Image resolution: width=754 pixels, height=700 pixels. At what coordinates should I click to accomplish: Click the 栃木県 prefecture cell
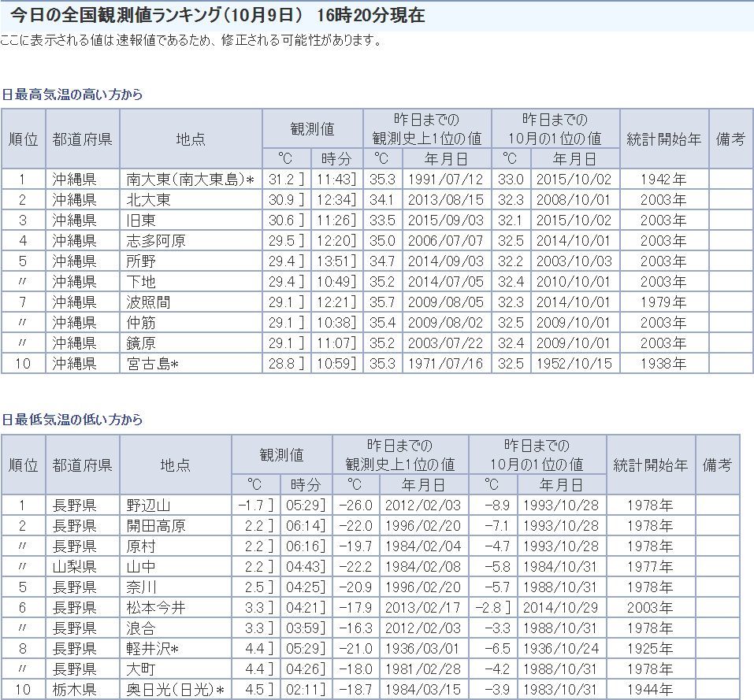[75, 690]
